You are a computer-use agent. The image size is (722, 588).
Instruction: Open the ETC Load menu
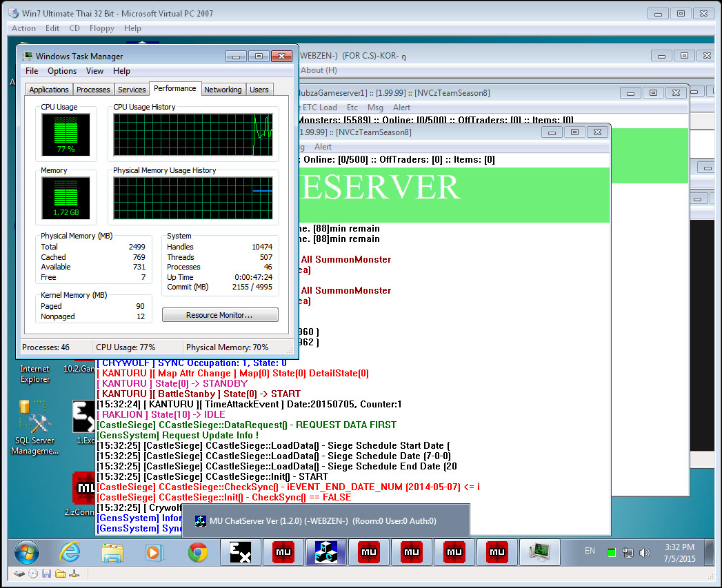click(319, 108)
